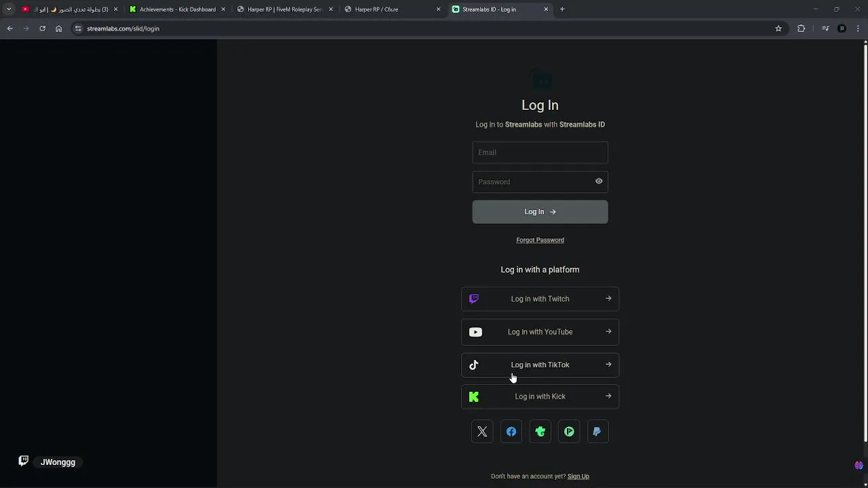868x488 pixels.
Task: Click the Kick logo on Kick button
Action: tap(474, 397)
